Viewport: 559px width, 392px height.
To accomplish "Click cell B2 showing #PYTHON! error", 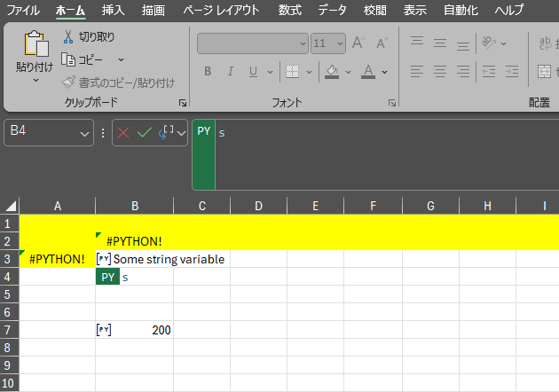I will 134,241.
